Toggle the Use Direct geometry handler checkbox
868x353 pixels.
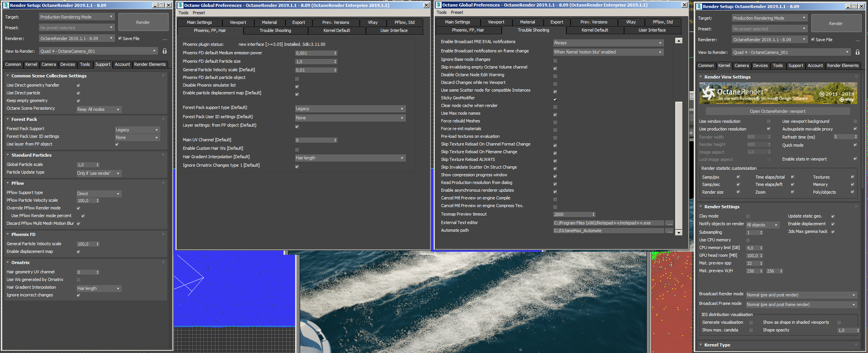point(78,85)
